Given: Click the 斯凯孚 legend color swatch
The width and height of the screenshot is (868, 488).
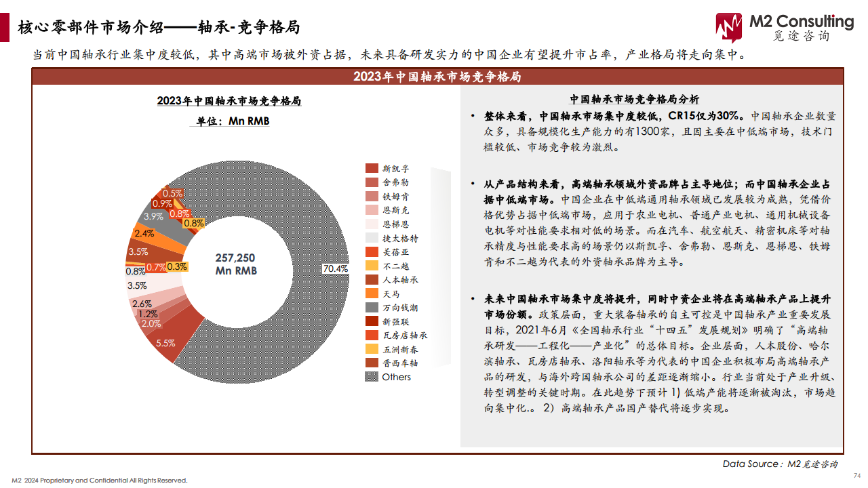Looking at the screenshot, I should click(x=372, y=168).
